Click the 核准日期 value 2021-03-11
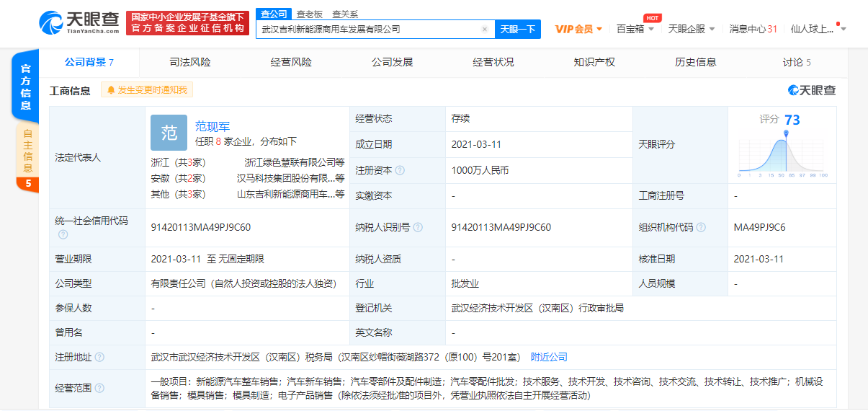Viewport: 868px width, 411px height. (x=759, y=258)
